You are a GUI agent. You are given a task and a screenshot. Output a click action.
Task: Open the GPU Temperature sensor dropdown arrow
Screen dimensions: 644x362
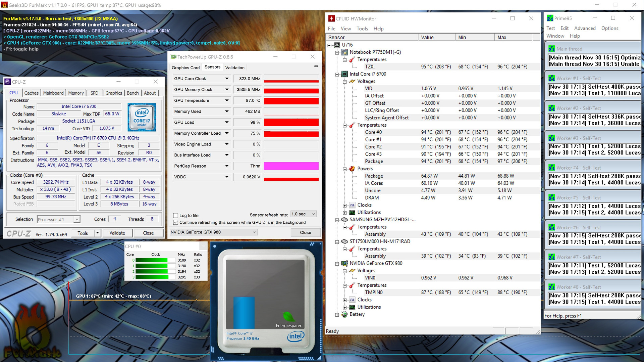(x=227, y=100)
